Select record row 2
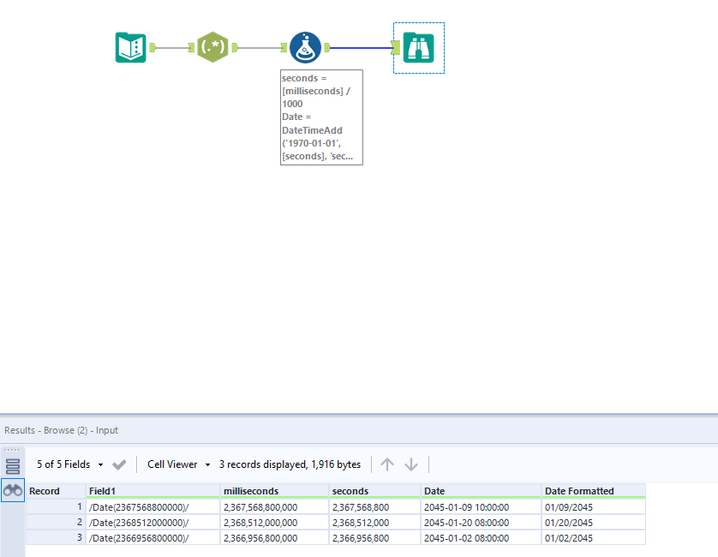Viewport: 718px width, 557px height. pos(55,522)
